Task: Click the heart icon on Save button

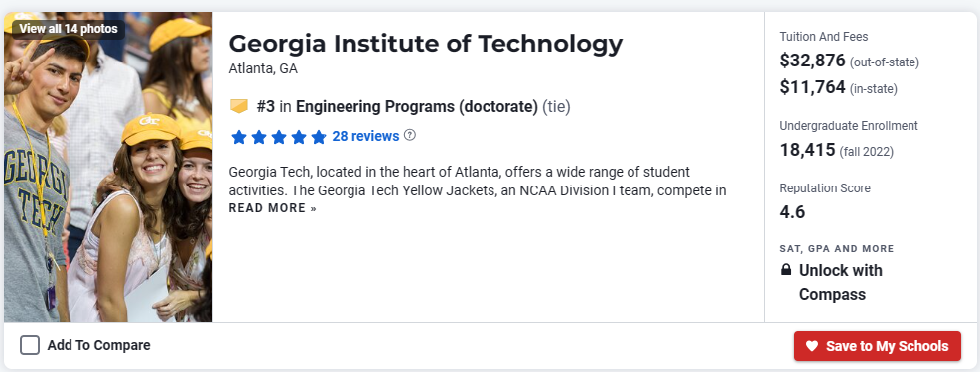Action: [812, 346]
